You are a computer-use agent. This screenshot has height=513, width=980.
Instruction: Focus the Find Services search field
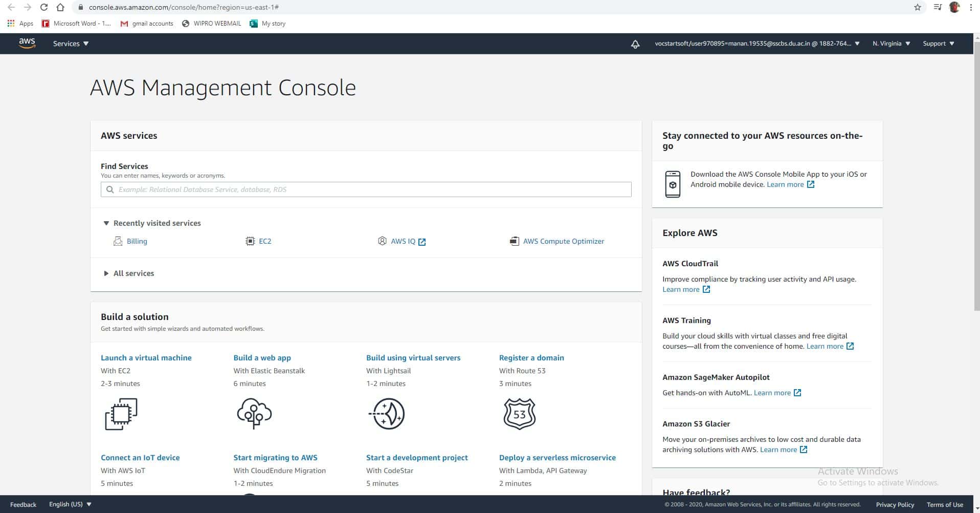tap(366, 189)
